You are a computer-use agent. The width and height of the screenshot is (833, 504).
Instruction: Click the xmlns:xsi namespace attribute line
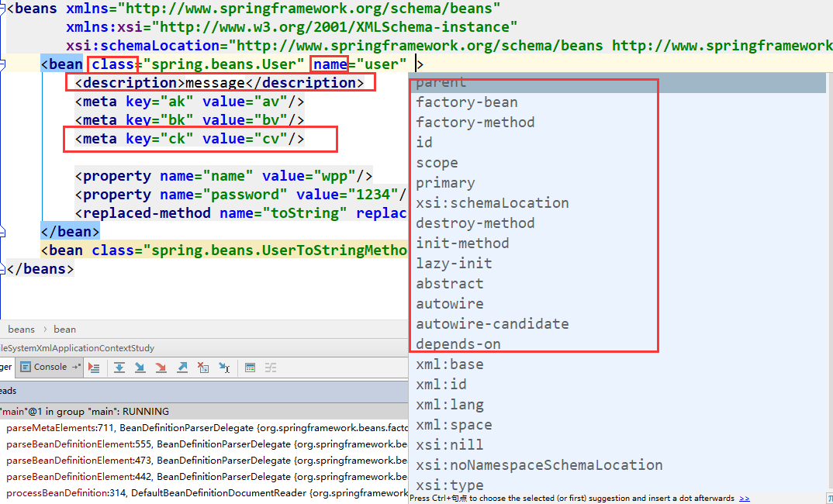(292, 27)
